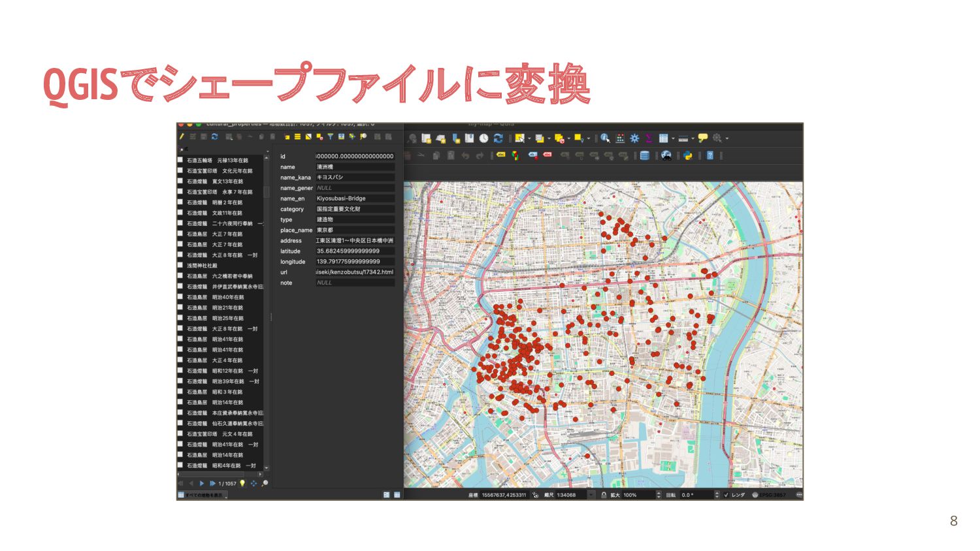Activate map tips speech bubble icon

tap(702, 138)
